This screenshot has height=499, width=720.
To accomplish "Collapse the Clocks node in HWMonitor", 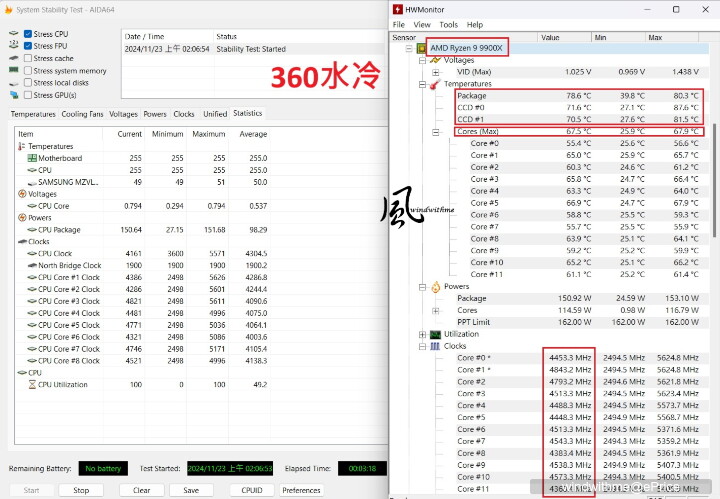I will click(x=422, y=346).
